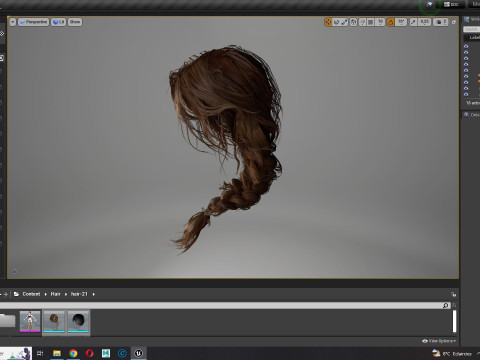Toggle visibility eye of fifth outliner row
Viewport: 480px width, 360px height.
click(466, 70)
